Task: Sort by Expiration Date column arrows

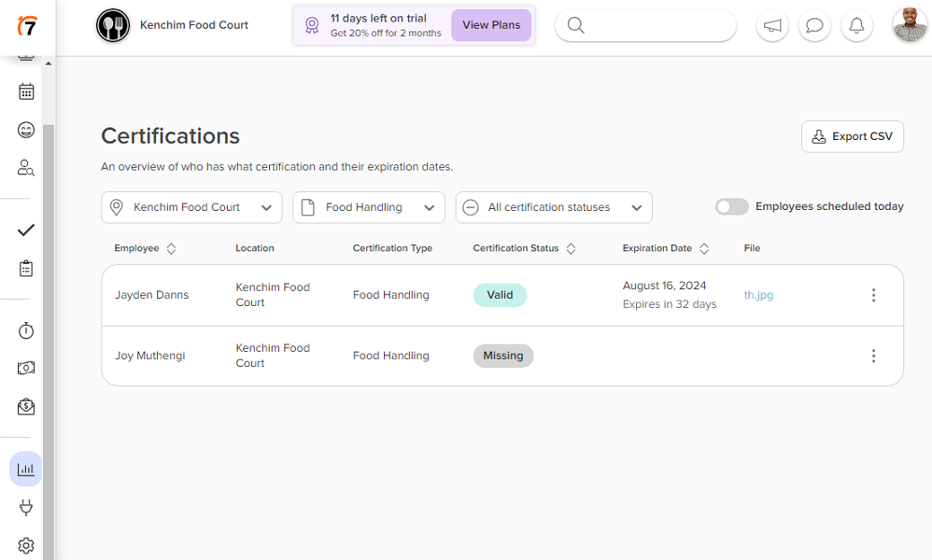Action: 704,249
